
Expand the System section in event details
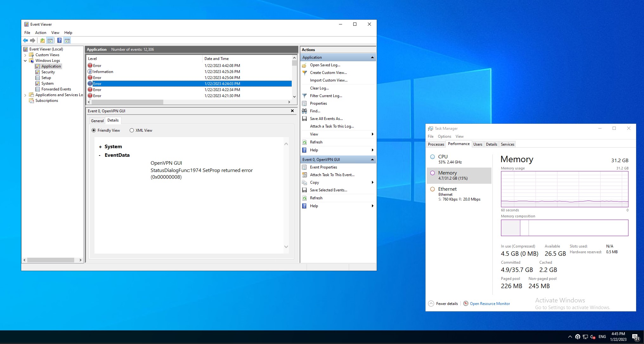coord(100,147)
